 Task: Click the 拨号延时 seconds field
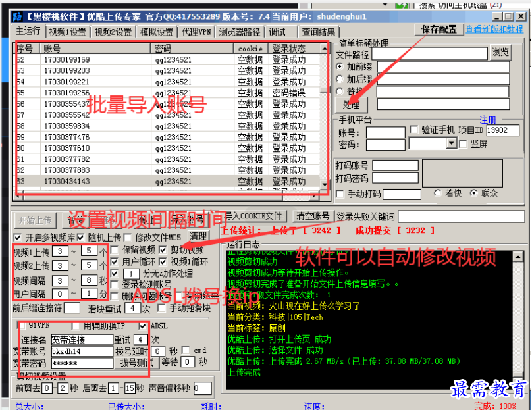157,351
